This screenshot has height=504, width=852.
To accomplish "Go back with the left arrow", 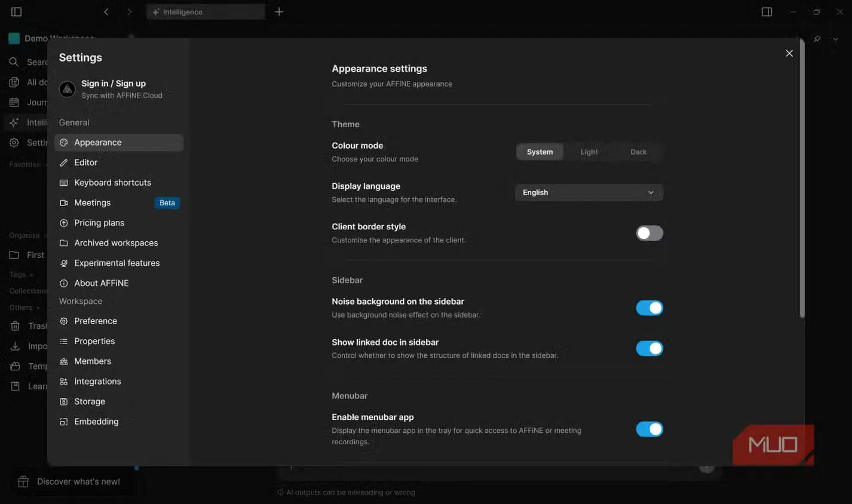I will (106, 12).
